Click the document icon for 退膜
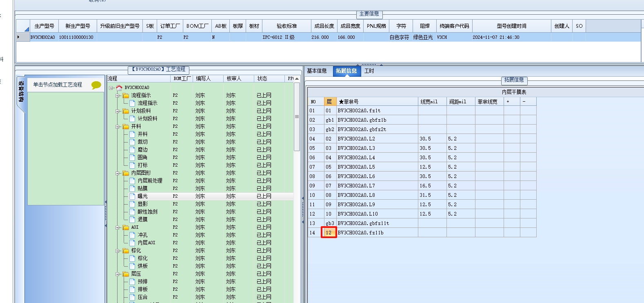Image resolution: width=644 pixels, height=303 pixels. [x=132, y=219]
